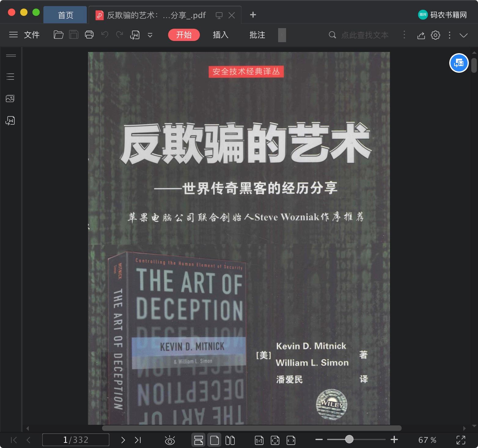Select the 插入 ribbon tab
This screenshot has height=448, width=478.
[221, 35]
